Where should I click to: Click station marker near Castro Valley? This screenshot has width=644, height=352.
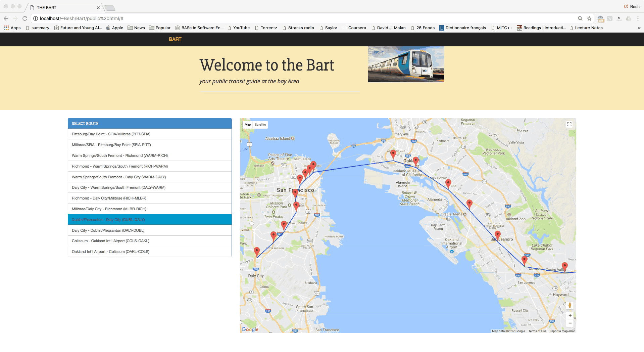click(x=565, y=267)
